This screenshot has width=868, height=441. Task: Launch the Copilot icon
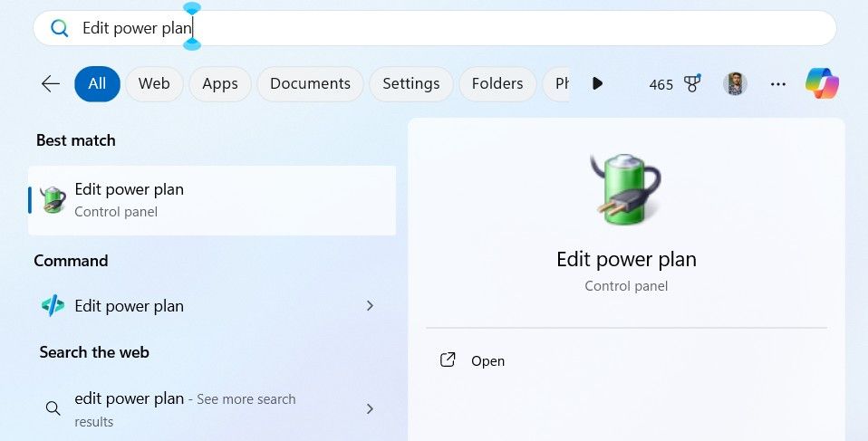pos(822,83)
